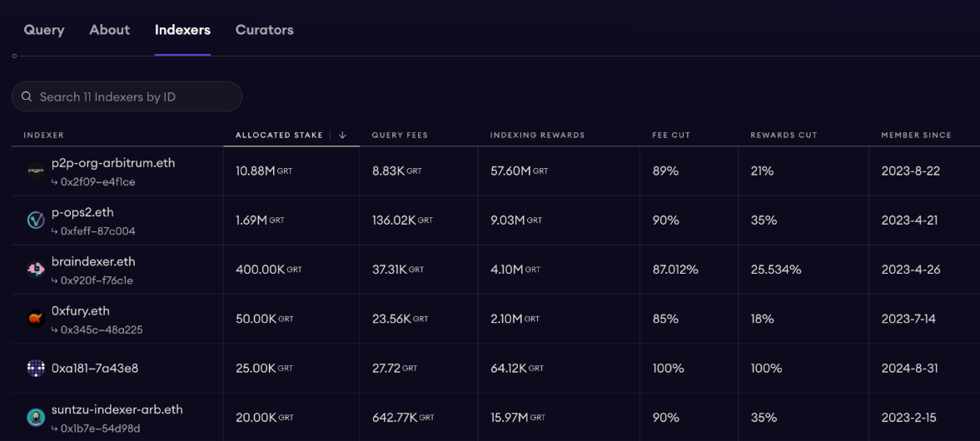Sort by Fee Cut column header
Viewport: 980px width, 441px height.
coord(671,135)
